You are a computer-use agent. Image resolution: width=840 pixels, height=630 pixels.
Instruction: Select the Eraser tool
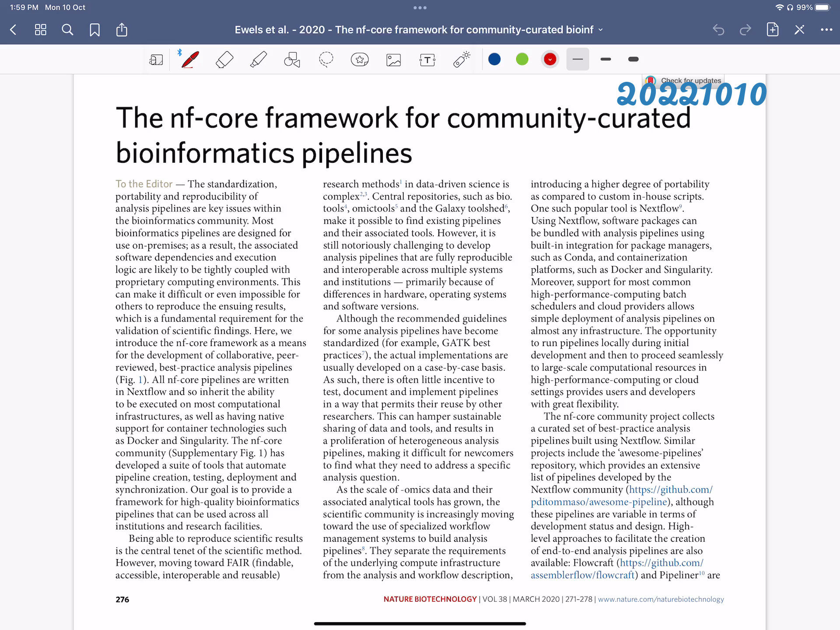tap(224, 59)
